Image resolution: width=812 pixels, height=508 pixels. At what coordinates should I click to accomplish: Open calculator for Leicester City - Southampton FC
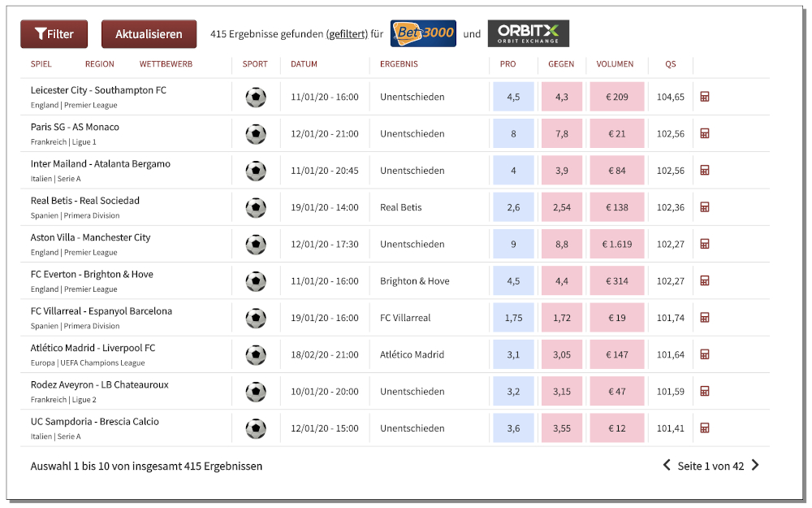[x=704, y=97]
